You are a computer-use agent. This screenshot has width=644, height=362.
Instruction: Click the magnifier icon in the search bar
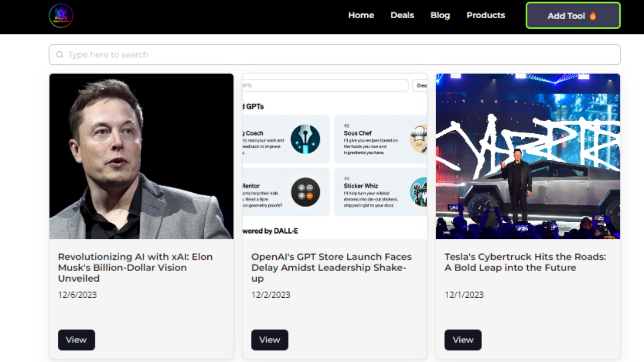click(x=60, y=55)
